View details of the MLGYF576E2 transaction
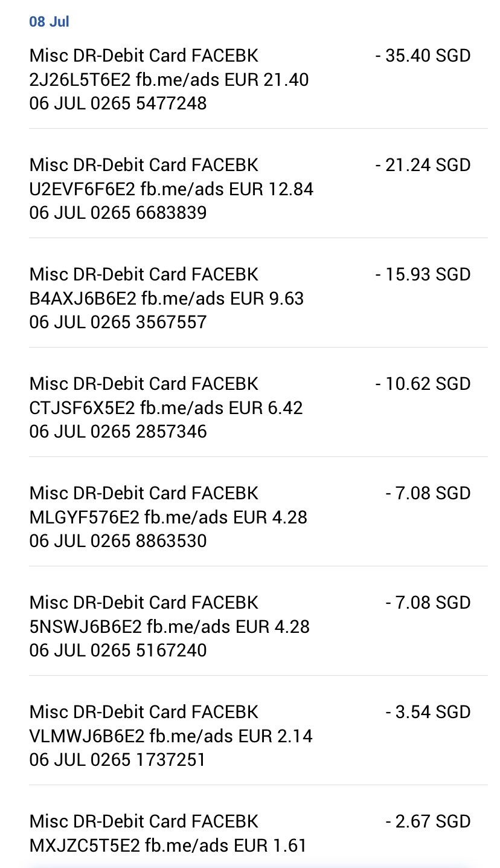The height and width of the screenshot is (868, 500). tap(168, 517)
